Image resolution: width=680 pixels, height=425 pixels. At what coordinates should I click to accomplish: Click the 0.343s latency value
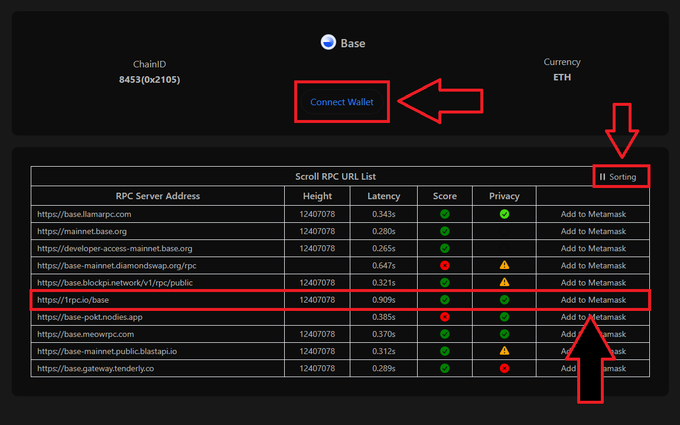coord(383,214)
